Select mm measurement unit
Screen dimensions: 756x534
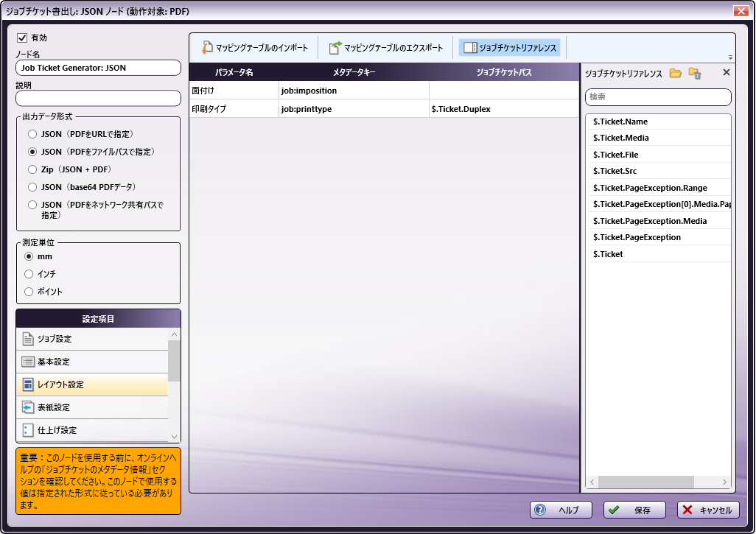pyautogui.click(x=29, y=256)
